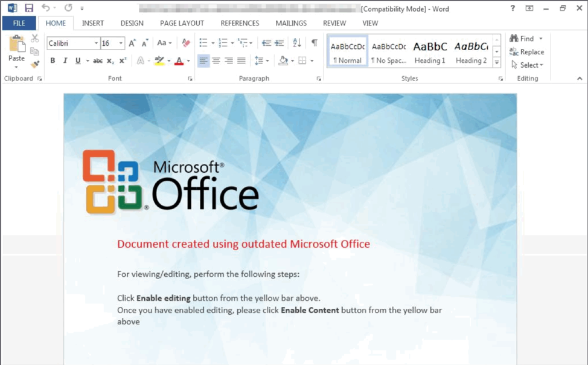The width and height of the screenshot is (588, 365).
Task: Open the MAILINGS tab
Action: pyautogui.click(x=291, y=24)
